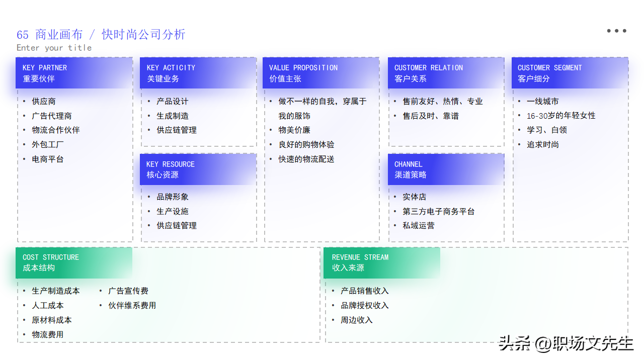Click the '产品设计' bullet text
The width and height of the screenshot is (644, 362).
point(173,102)
